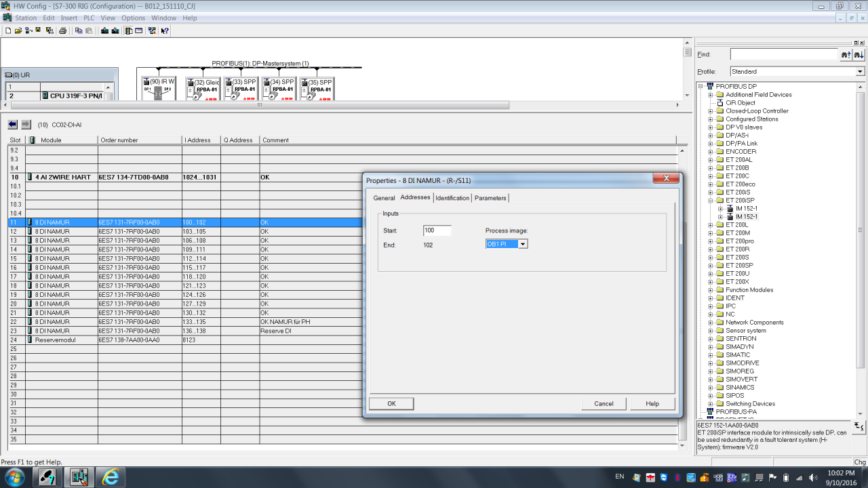Click the catalog Find search-up button

point(846,54)
